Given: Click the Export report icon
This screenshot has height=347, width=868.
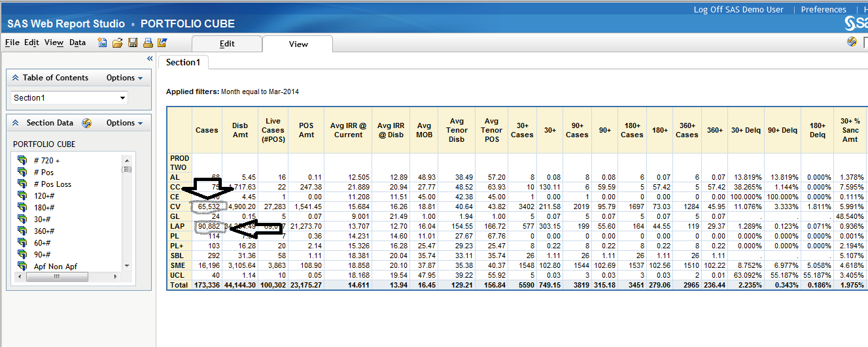Looking at the screenshot, I should tap(162, 43).
